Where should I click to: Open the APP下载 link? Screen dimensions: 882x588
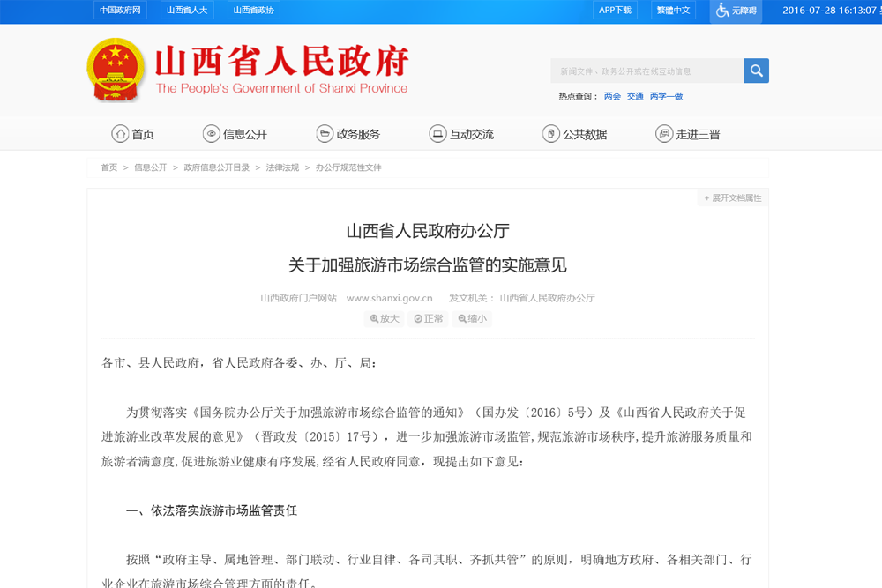pos(615,11)
